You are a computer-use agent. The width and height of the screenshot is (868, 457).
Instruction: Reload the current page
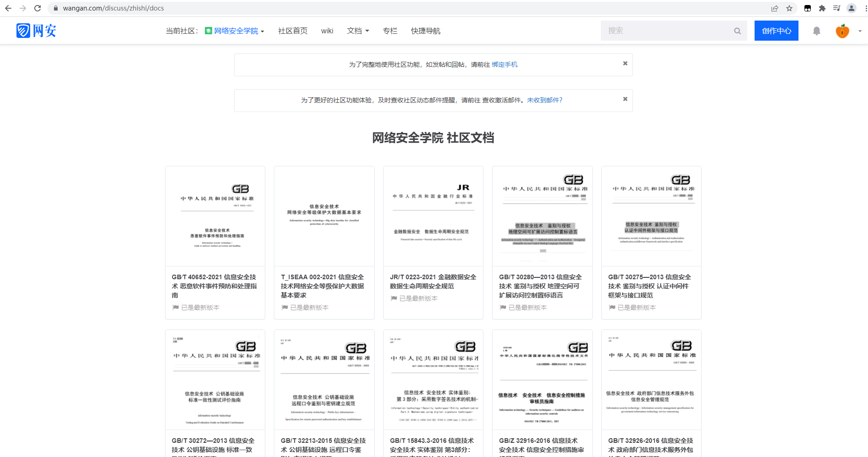tap(38, 8)
